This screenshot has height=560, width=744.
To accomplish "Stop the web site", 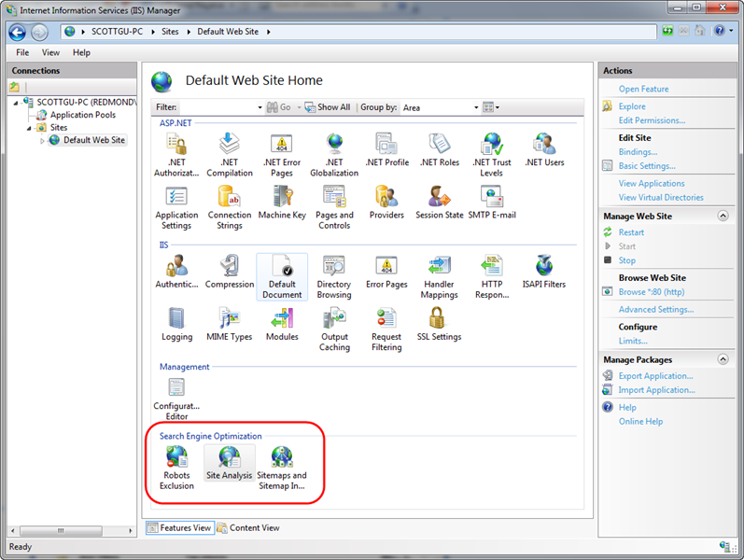I will tap(626, 260).
